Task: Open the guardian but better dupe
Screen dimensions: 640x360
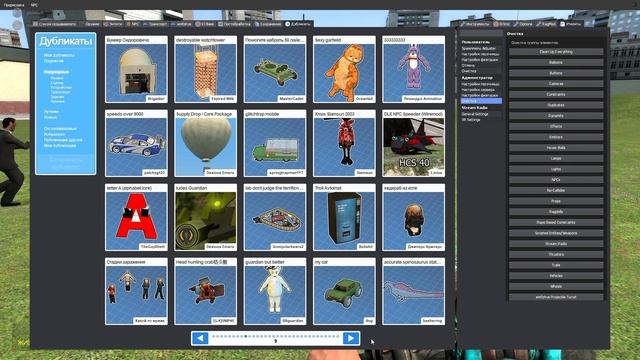Action: coord(275,291)
